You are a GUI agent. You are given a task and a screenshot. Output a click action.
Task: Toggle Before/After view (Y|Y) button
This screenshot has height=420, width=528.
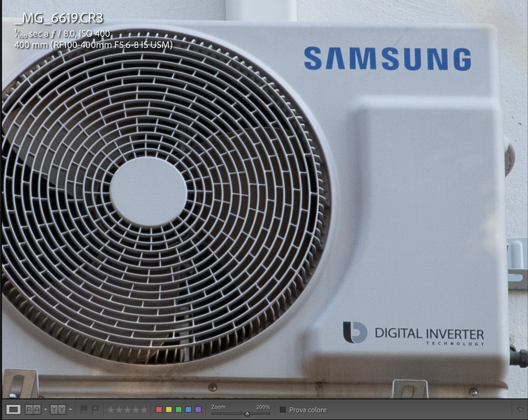pyautogui.click(x=58, y=409)
